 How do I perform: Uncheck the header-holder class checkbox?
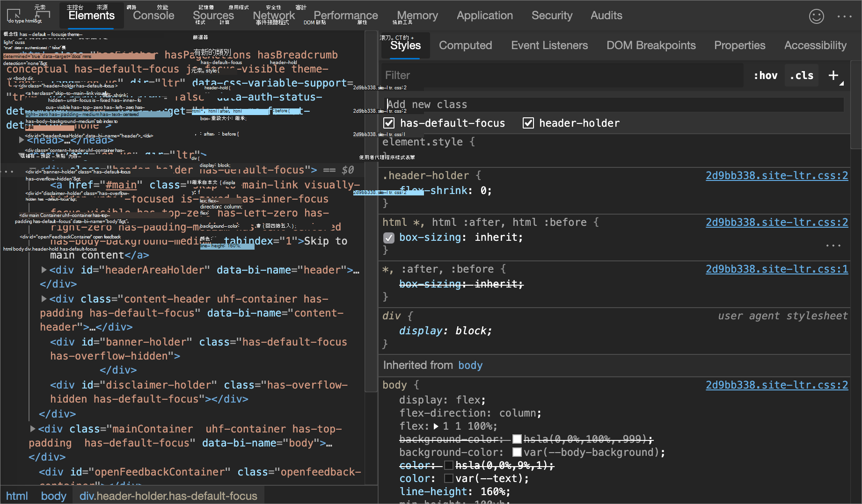coord(528,123)
